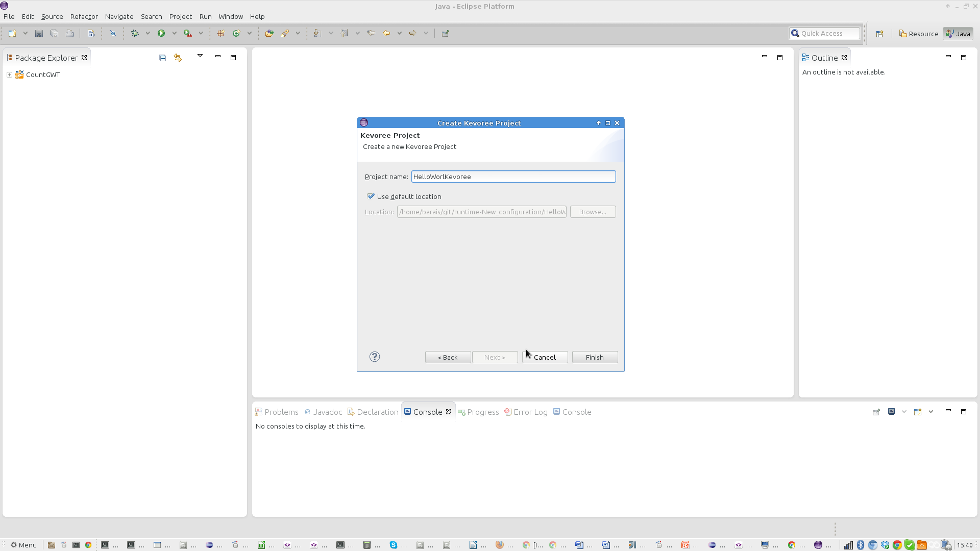Image resolution: width=980 pixels, height=551 pixels.
Task: Click the Display Selected Console icon
Action: point(892,412)
